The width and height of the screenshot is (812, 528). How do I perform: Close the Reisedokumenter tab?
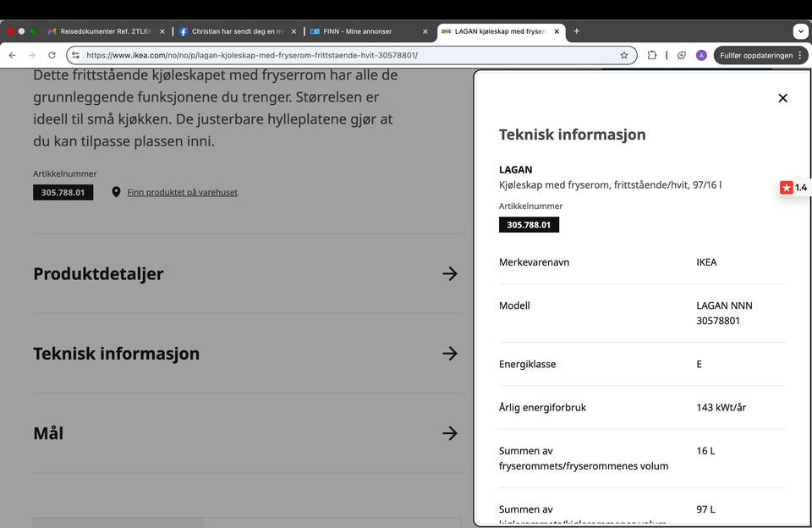[x=162, y=31]
